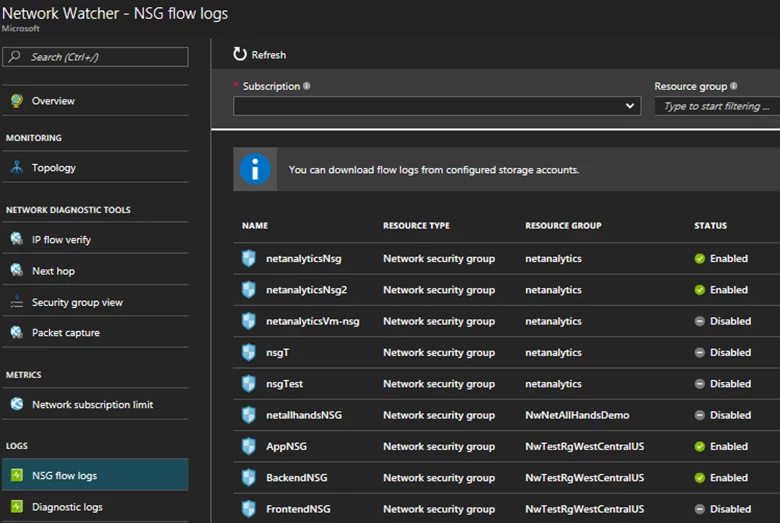This screenshot has height=523, width=780.
Task: Open the netallhandsNSG name
Action: click(304, 415)
